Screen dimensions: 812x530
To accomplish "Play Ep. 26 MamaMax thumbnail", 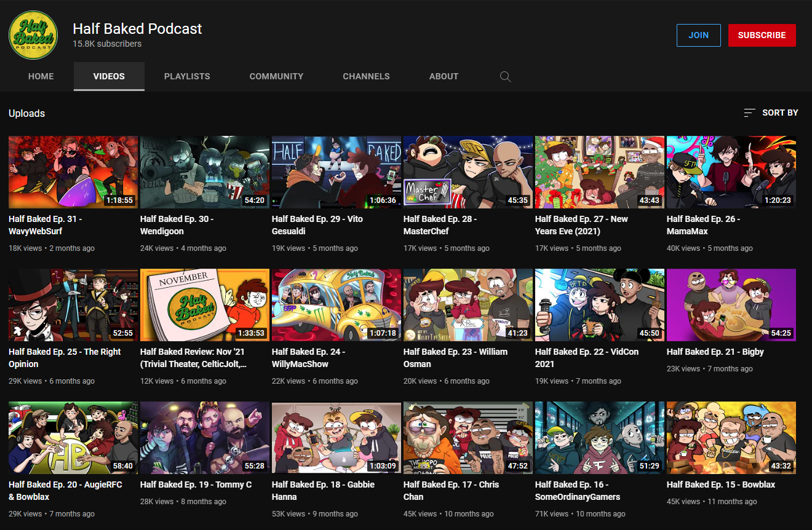I will pos(731,172).
